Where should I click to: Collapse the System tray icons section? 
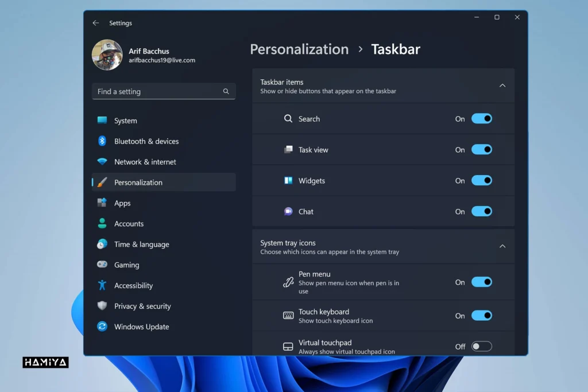click(502, 246)
